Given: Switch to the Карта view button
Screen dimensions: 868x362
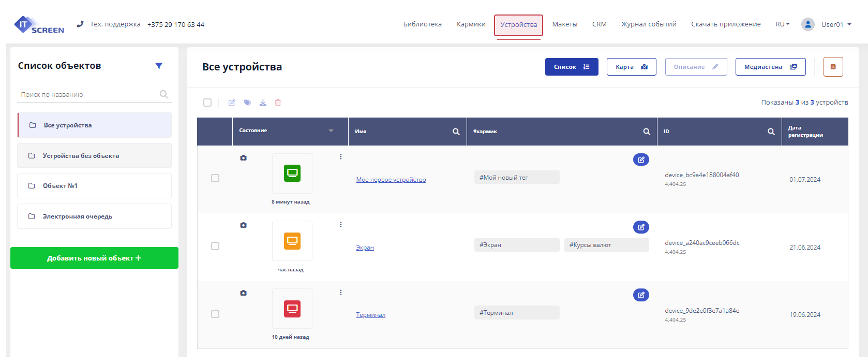Looking at the screenshot, I should tap(632, 67).
